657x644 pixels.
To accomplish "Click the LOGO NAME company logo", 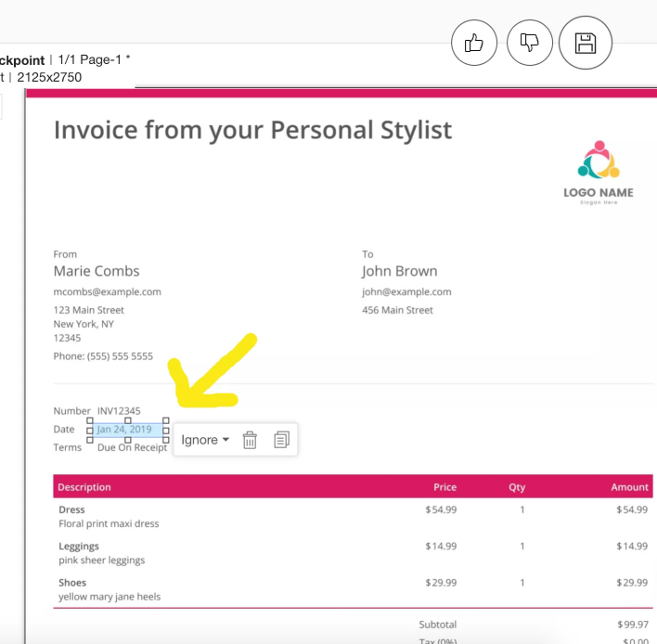I will pos(599,173).
